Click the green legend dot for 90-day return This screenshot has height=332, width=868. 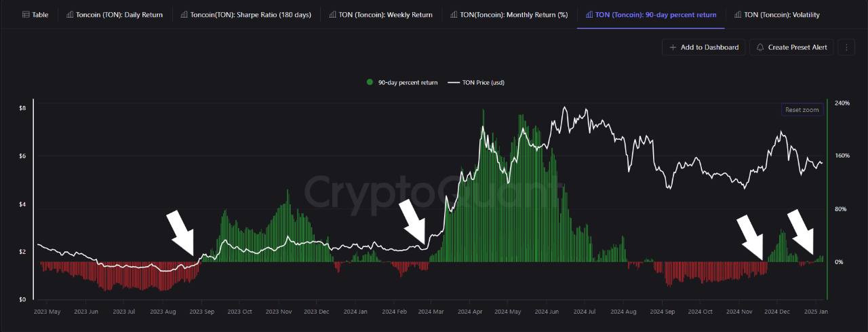(x=370, y=82)
